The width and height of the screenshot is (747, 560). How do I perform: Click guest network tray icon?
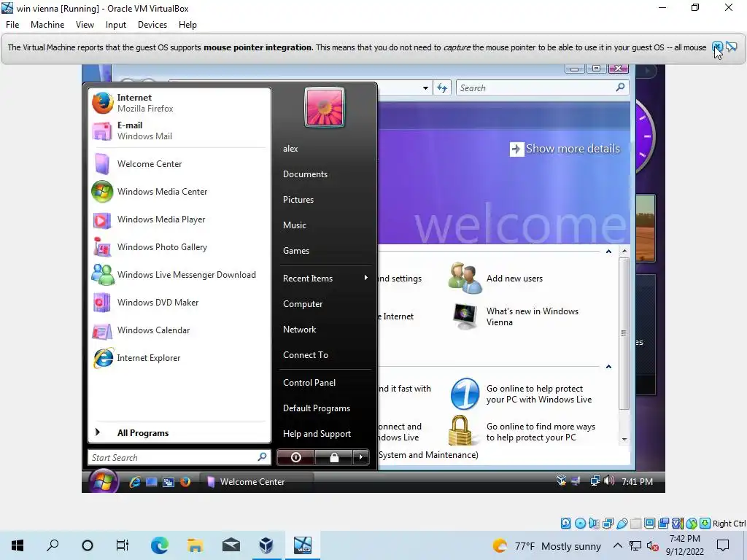(x=595, y=481)
